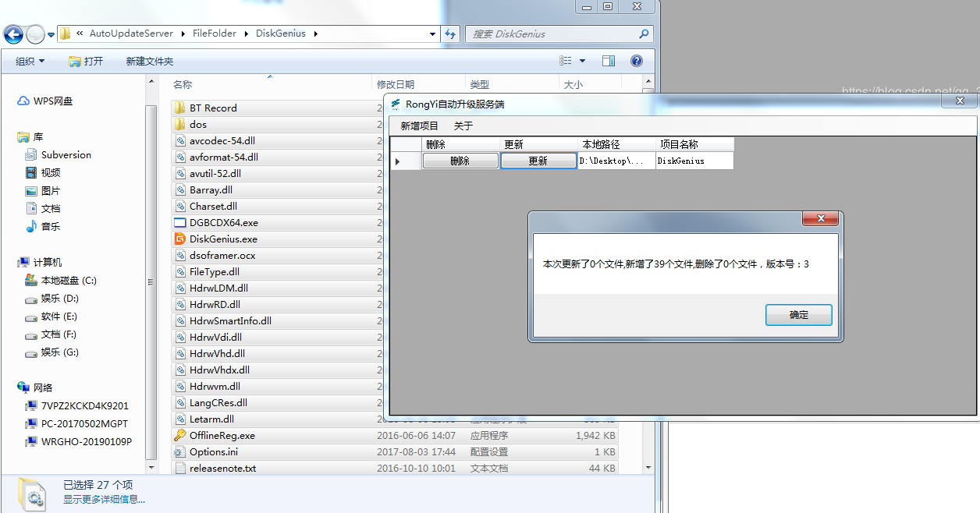This screenshot has width=980, height=513.
Task: Select the 文档 library
Action: tap(43, 208)
